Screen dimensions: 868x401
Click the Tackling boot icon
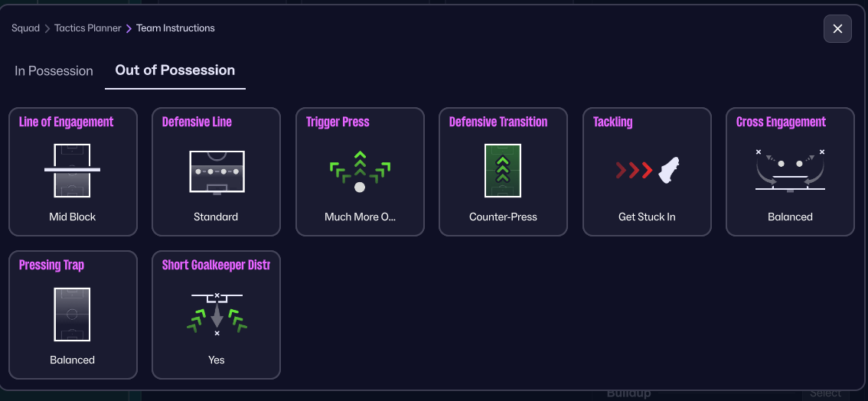(x=647, y=169)
